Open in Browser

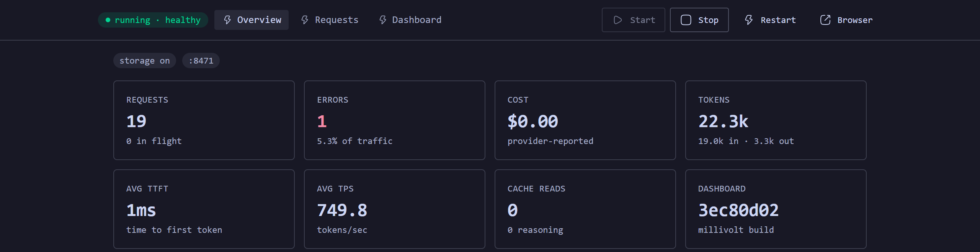(x=846, y=20)
